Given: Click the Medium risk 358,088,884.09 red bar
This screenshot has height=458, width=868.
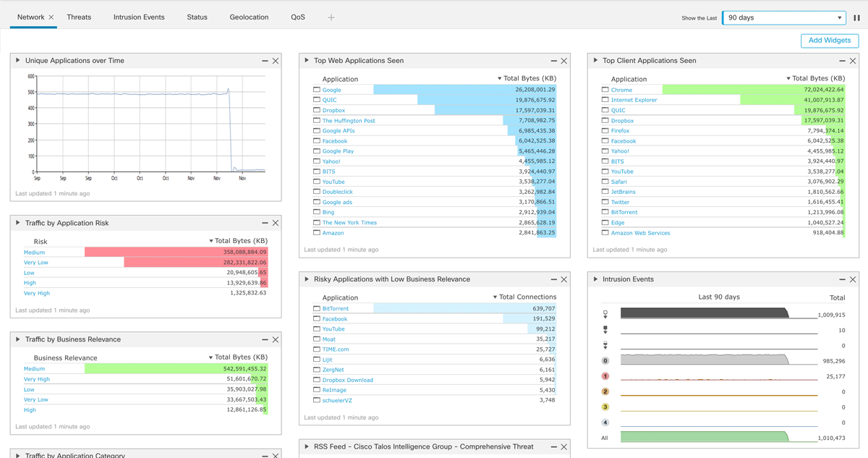Looking at the screenshot, I should 176,253.
